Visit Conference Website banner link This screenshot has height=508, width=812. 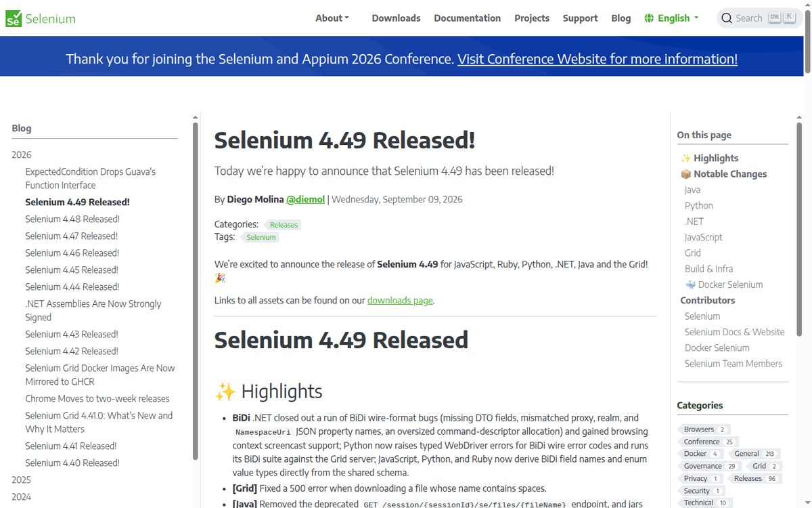pos(597,59)
